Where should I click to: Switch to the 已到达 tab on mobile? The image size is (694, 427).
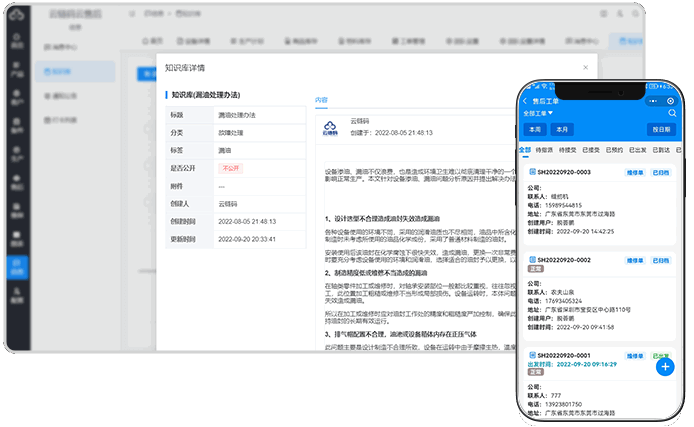point(660,150)
